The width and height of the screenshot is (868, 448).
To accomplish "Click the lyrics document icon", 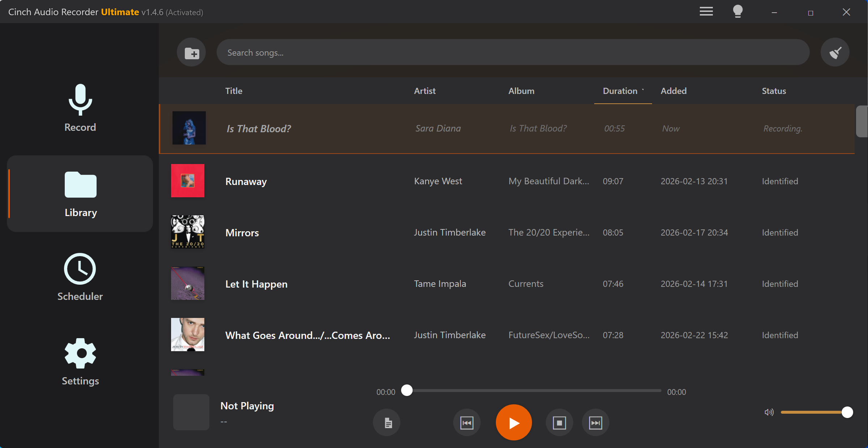I will coord(387,422).
